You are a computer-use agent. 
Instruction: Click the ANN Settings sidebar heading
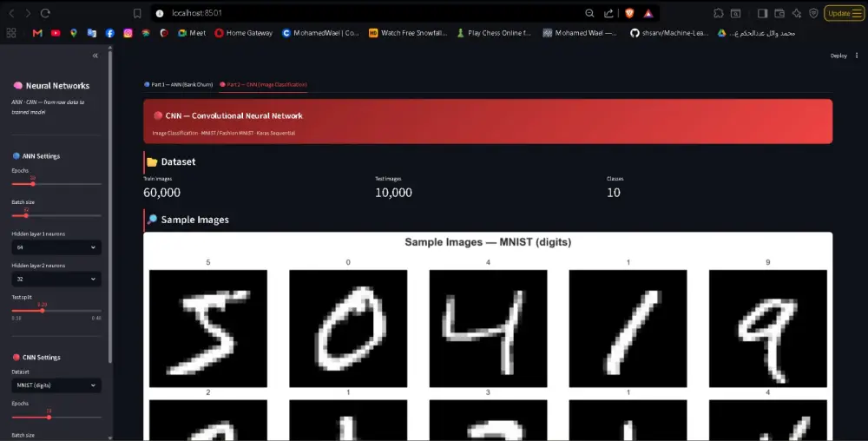[41, 156]
